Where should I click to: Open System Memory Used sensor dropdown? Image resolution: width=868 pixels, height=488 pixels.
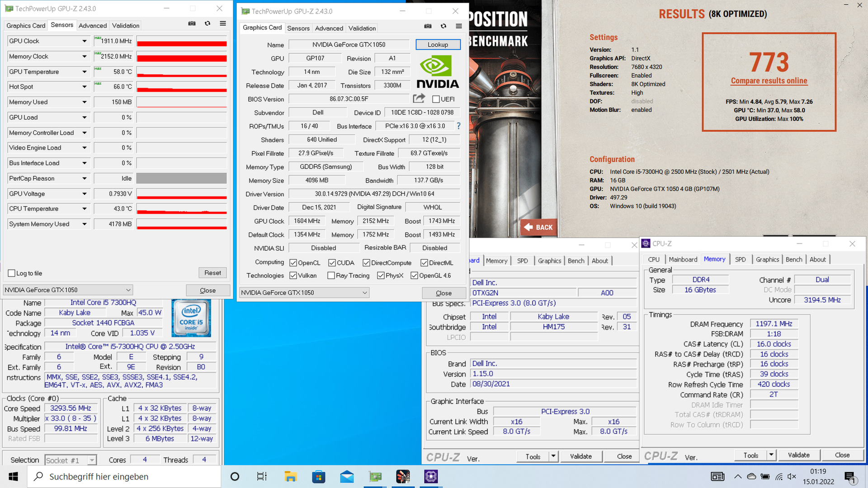84,224
